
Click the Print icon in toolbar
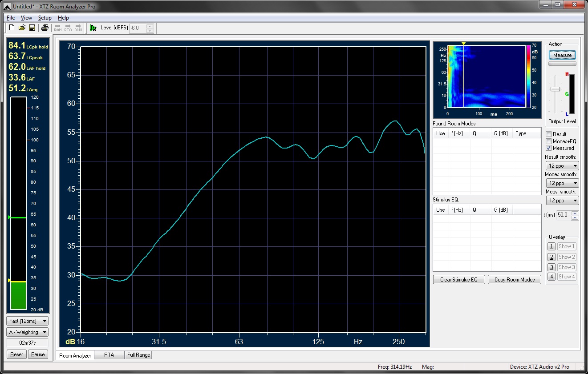tap(45, 28)
